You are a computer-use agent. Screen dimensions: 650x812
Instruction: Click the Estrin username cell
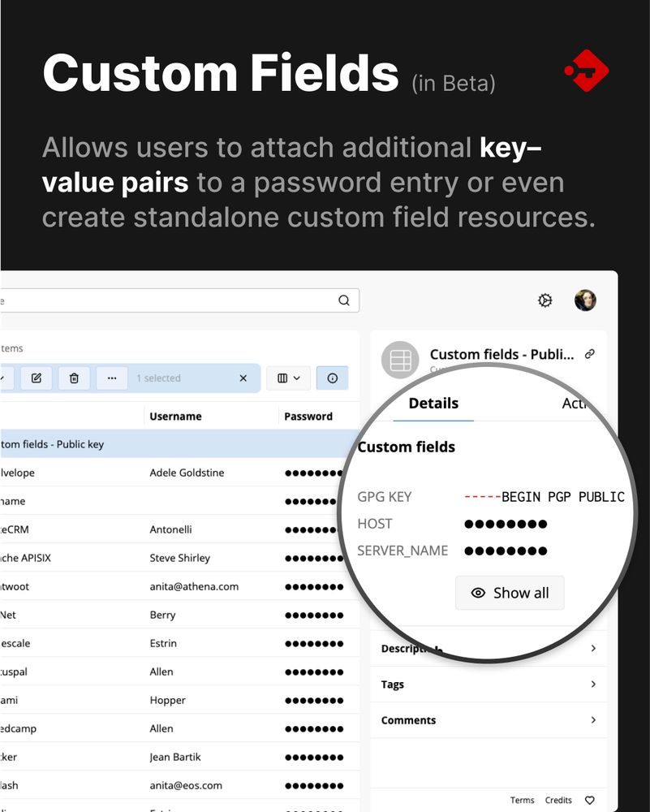[163, 644]
